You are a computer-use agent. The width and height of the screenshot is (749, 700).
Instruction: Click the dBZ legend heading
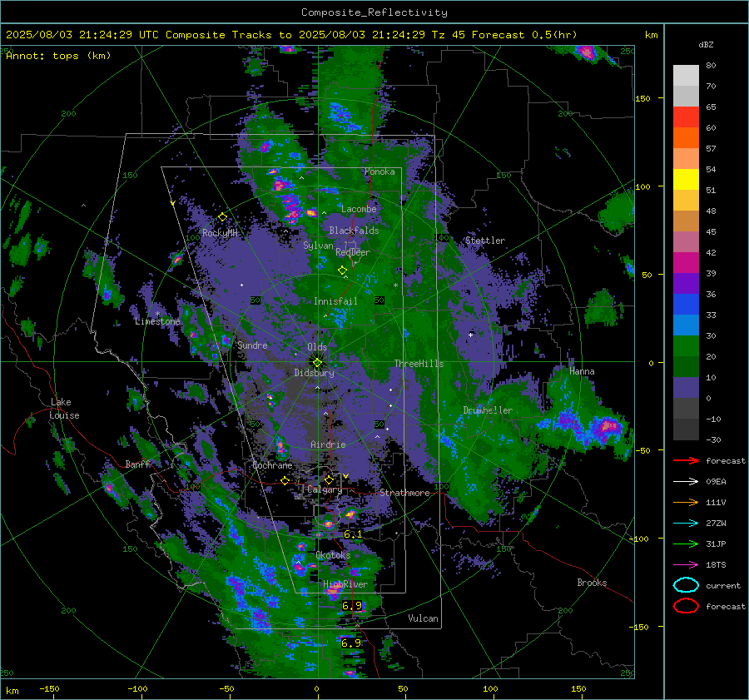706,44
